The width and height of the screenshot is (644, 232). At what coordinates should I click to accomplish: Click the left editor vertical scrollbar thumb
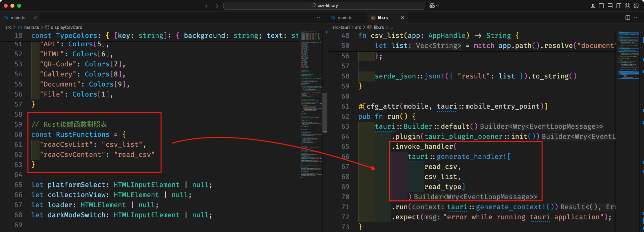click(325, 112)
